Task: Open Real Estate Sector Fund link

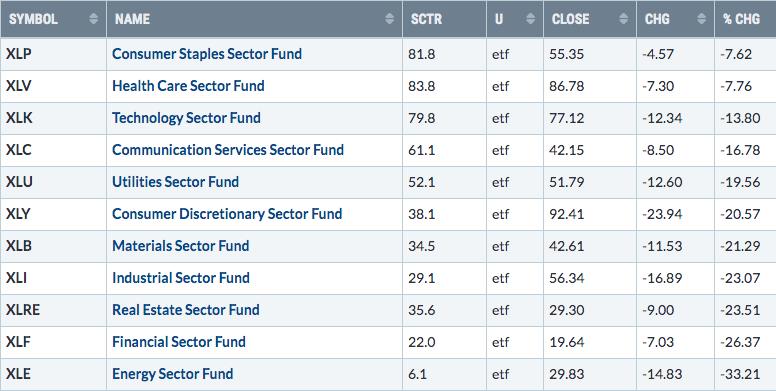Action: pos(186,310)
